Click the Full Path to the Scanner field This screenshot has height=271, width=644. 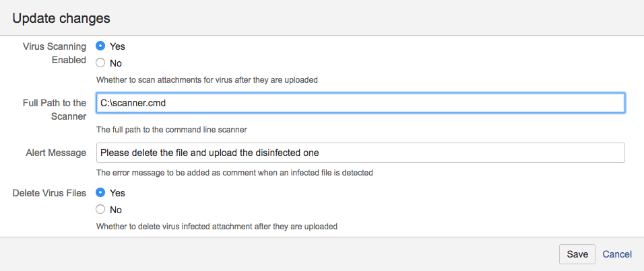(x=360, y=103)
